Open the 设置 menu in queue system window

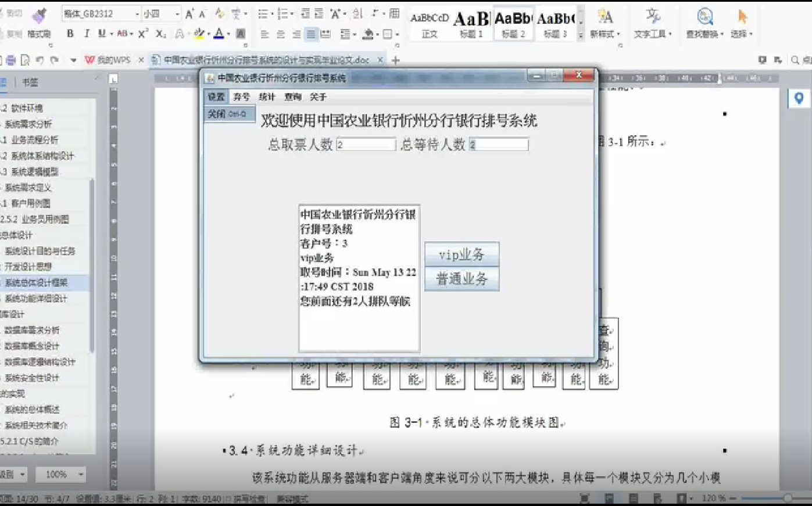pos(216,97)
